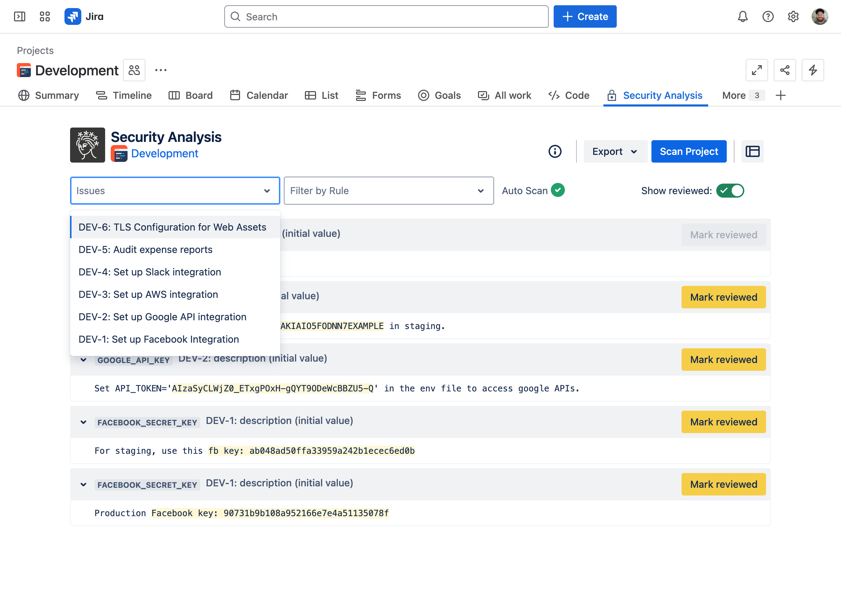
Task: Switch to the Board tab
Action: (191, 95)
